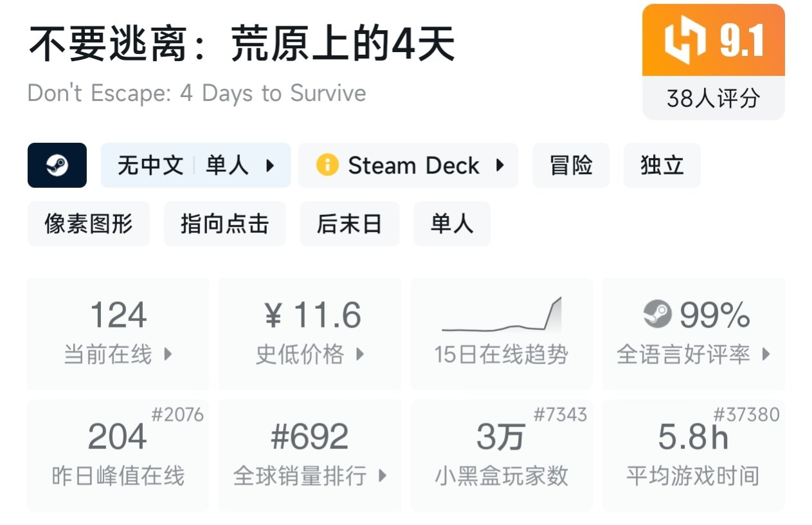Click the Steam platform icon badge
The height and width of the screenshot is (525, 812).
[x=57, y=165]
